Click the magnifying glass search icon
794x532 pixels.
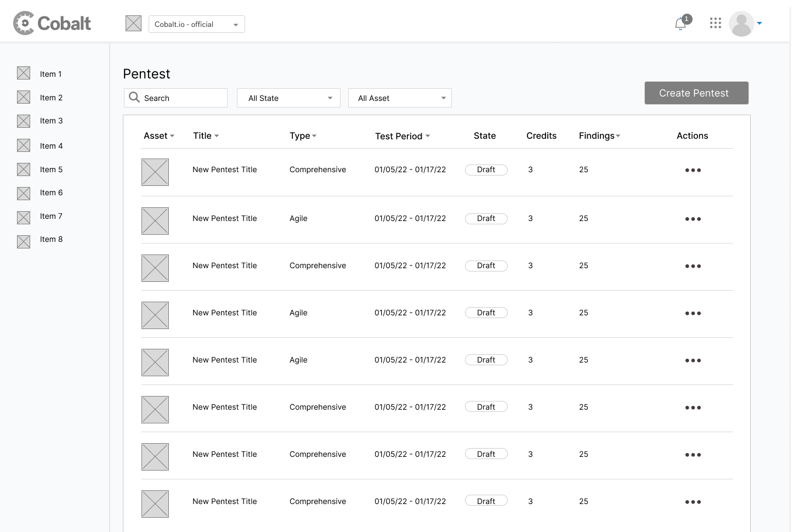coord(134,98)
